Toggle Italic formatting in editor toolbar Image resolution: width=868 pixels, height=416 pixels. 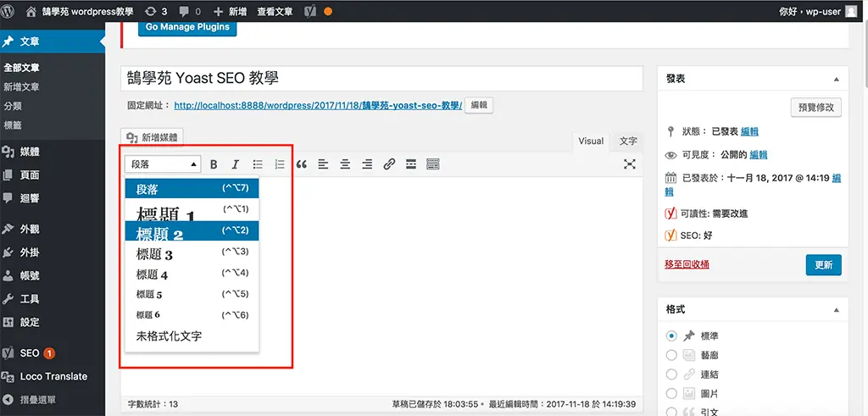[x=236, y=164]
